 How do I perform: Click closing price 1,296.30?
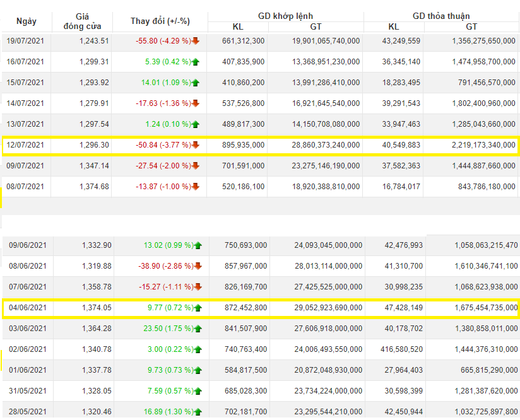coord(94,145)
